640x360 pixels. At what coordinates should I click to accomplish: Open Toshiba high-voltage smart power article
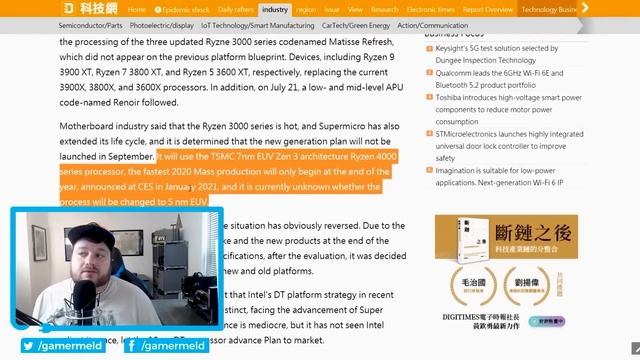(x=509, y=109)
